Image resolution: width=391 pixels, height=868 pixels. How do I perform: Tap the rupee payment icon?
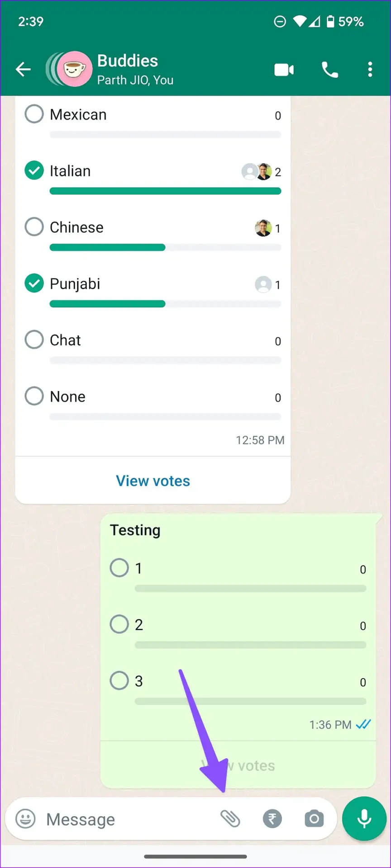pos(272,819)
